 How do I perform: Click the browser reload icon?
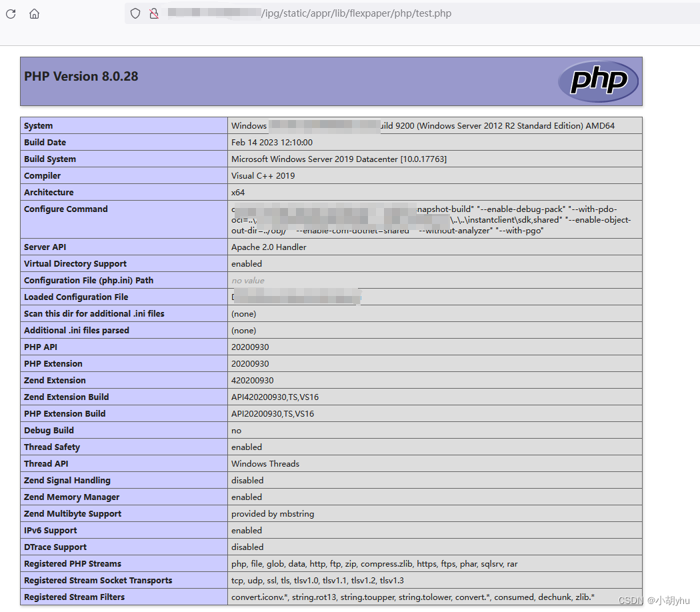coord(11,14)
